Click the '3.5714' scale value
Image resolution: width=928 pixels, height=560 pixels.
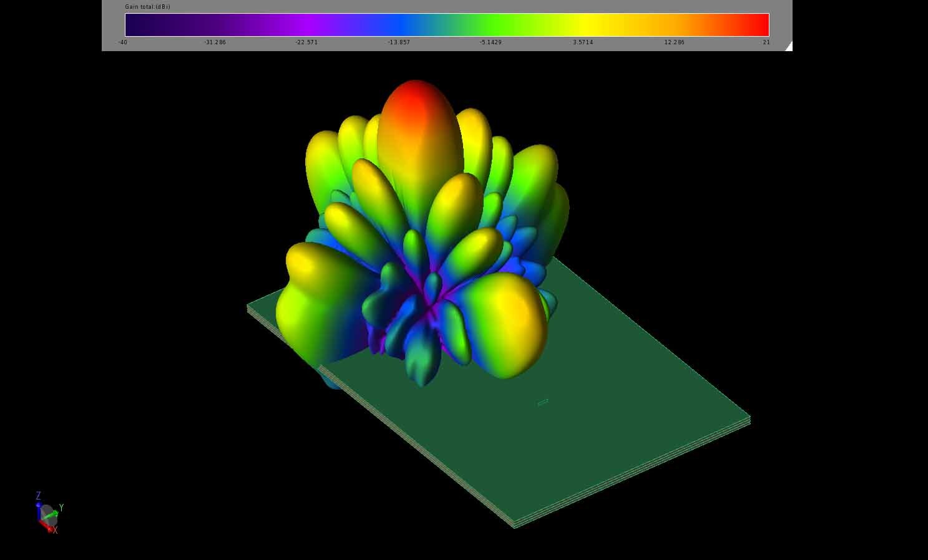click(583, 42)
